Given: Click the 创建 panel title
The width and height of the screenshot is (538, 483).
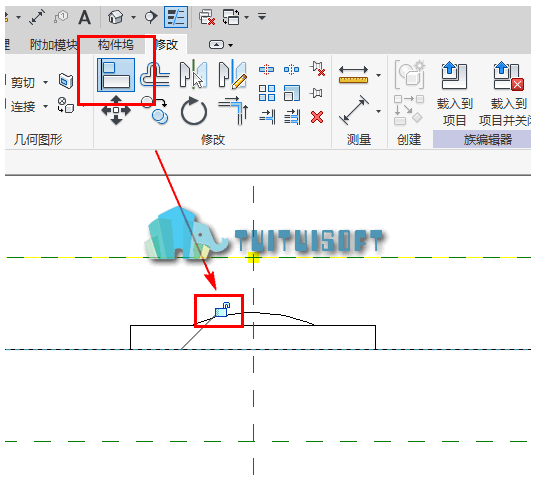Looking at the screenshot, I should 409,139.
